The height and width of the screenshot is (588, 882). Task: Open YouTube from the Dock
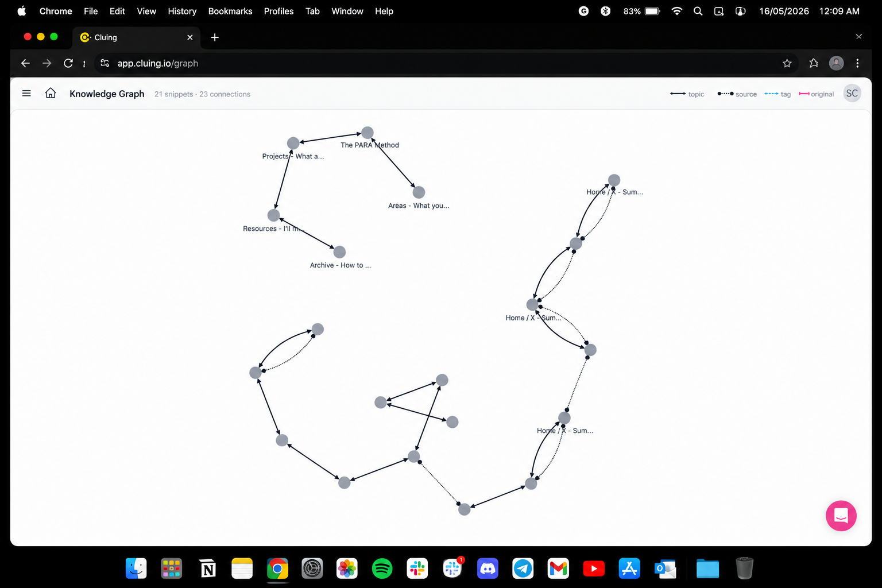pyautogui.click(x=594, y=568)
